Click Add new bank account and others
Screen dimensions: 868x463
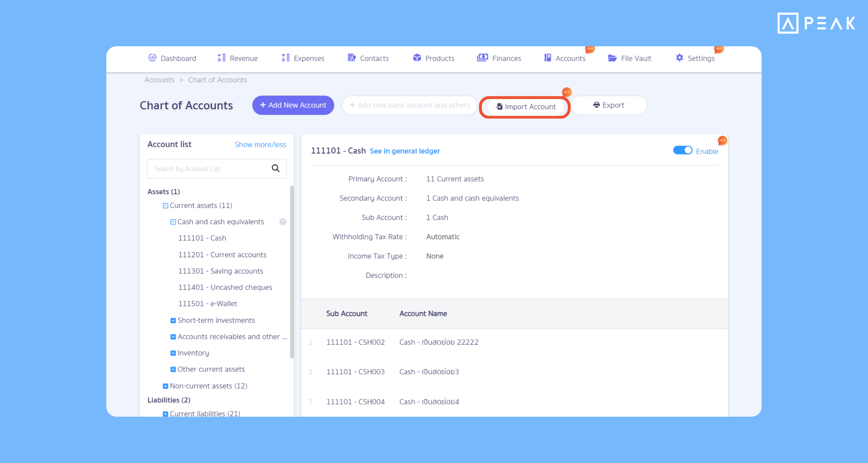point(410,105)
